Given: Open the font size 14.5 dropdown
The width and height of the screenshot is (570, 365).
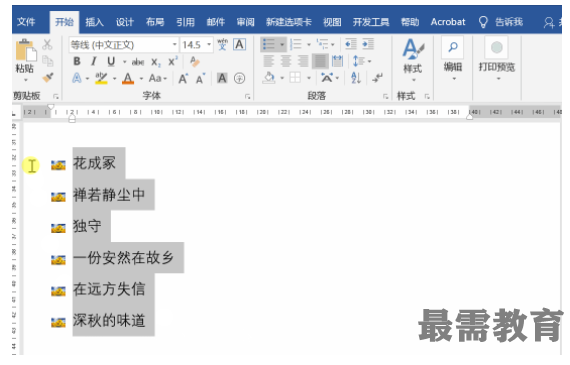Looking at the screenshot, I should pos(209,45).
